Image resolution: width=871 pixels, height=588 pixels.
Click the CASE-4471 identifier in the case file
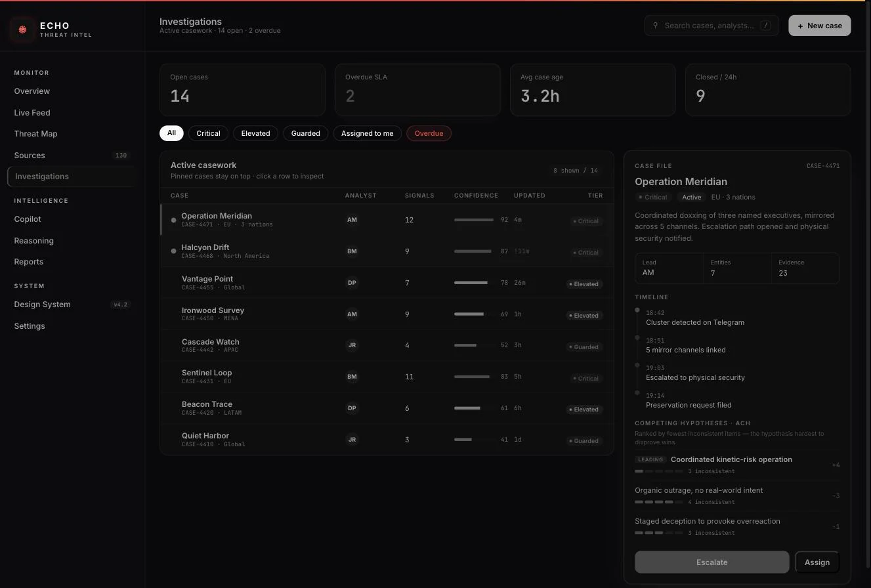[823, 166]
